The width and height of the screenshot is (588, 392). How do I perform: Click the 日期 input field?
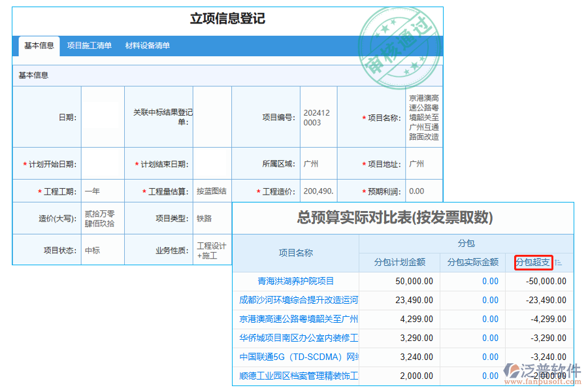(101, 117)
